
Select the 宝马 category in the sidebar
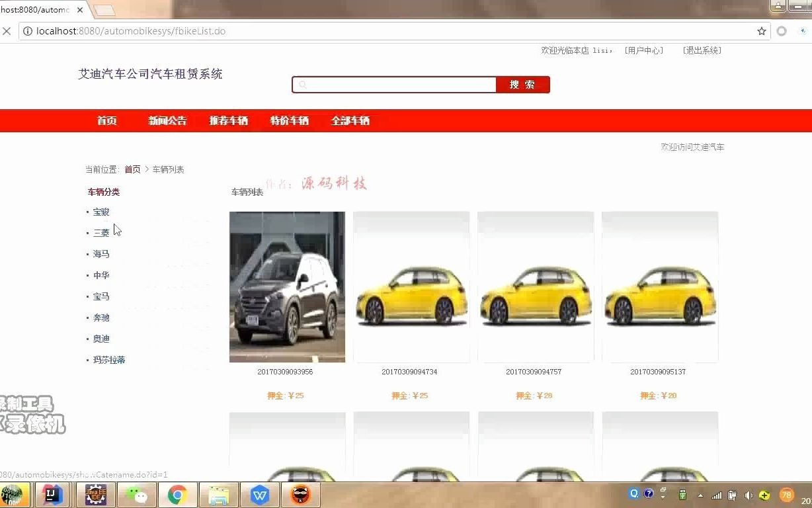(101, 296)
